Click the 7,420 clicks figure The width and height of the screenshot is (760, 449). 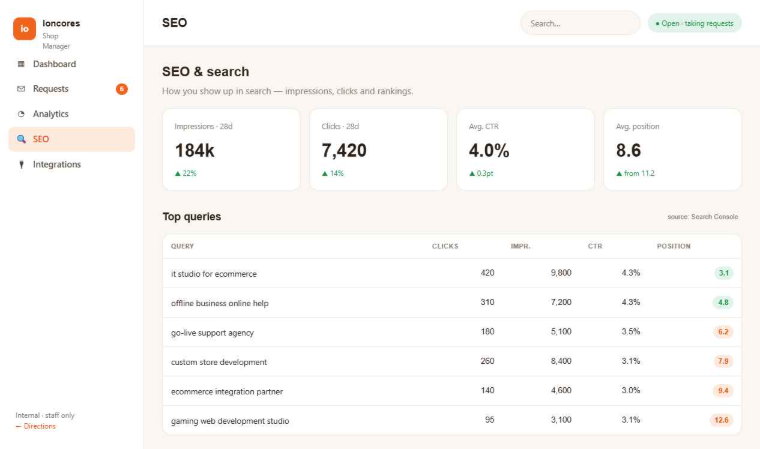344,150
